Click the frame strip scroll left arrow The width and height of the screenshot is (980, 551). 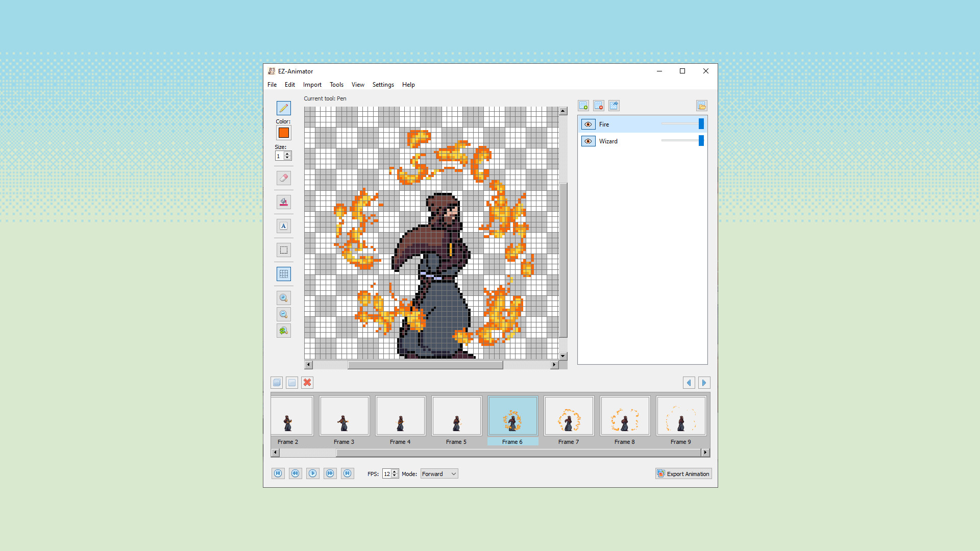(275, 453)
